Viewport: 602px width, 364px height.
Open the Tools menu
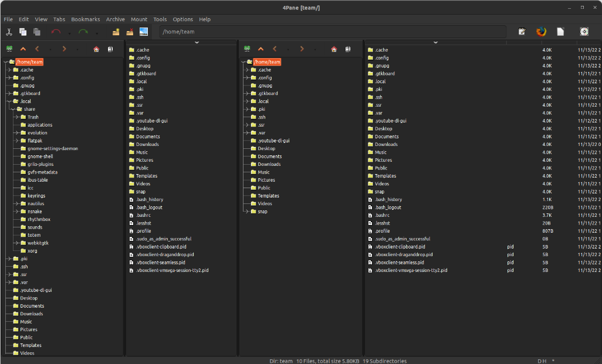coord(160,19)
